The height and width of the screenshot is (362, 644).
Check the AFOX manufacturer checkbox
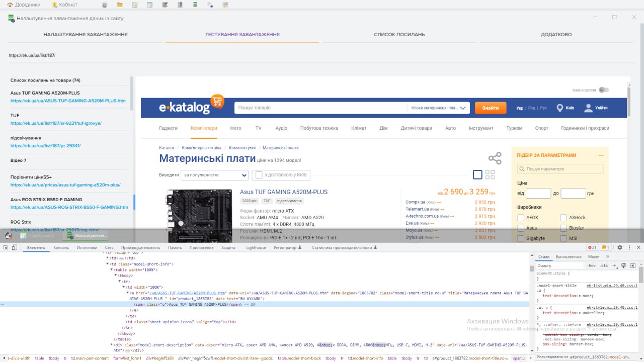tap(521, 218)
